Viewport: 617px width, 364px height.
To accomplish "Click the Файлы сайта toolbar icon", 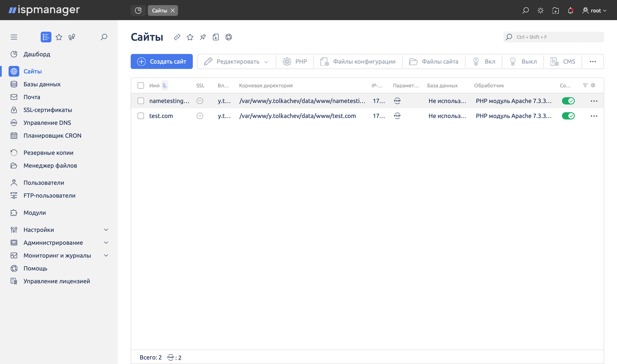I will (434, 61).
